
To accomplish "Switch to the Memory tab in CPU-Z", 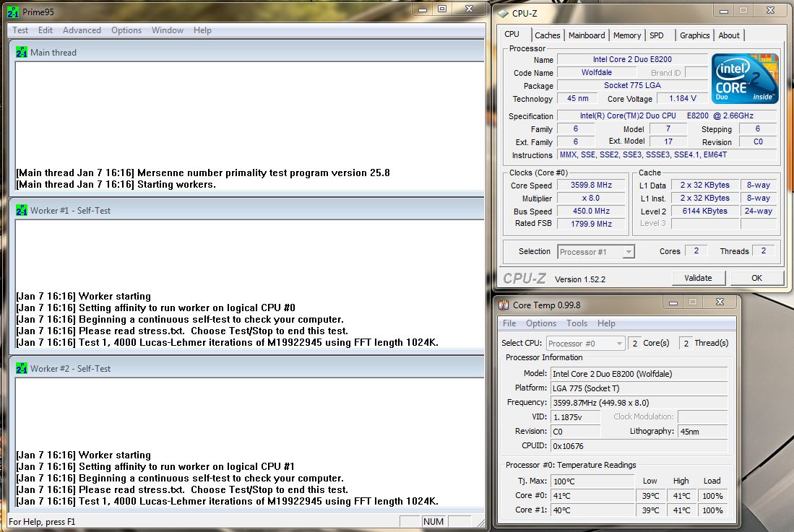I will [x=627, y=35].
